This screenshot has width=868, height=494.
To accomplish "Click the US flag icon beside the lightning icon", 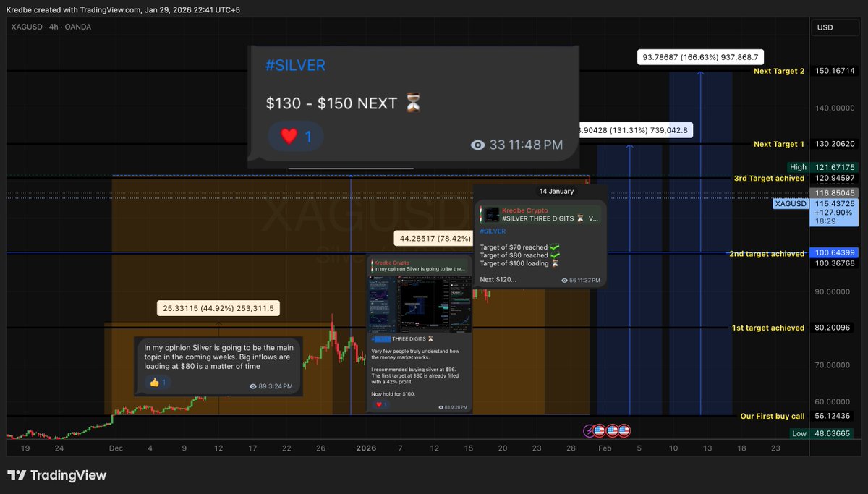I will 601,431.
